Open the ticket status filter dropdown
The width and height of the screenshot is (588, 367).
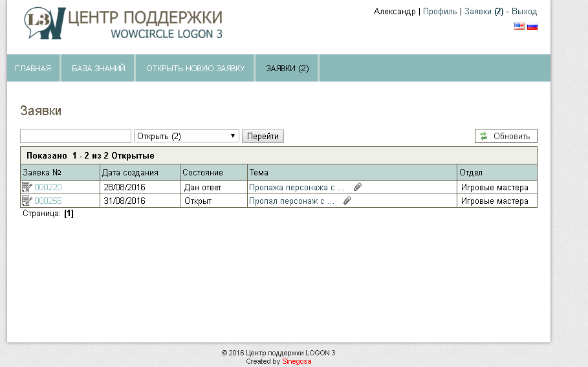(186, 136)
